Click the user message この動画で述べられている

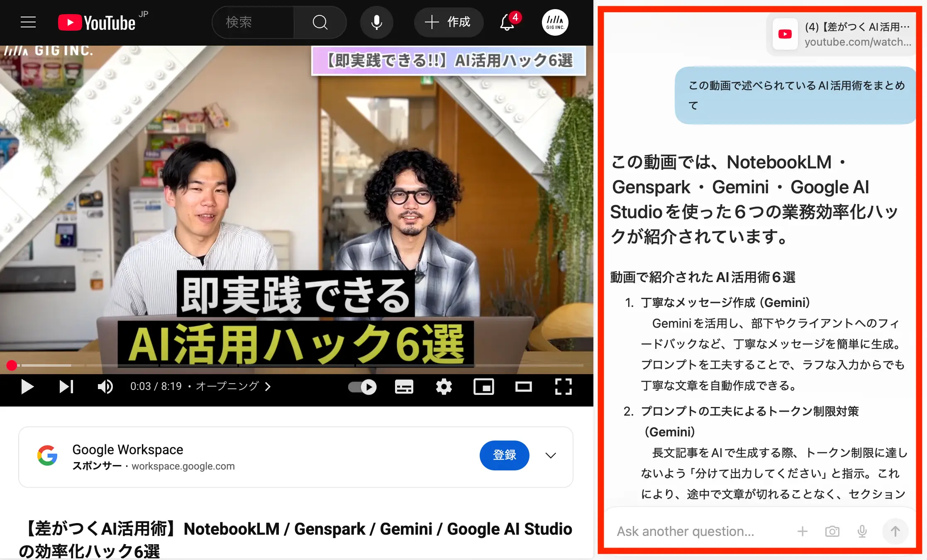[795, 95]
